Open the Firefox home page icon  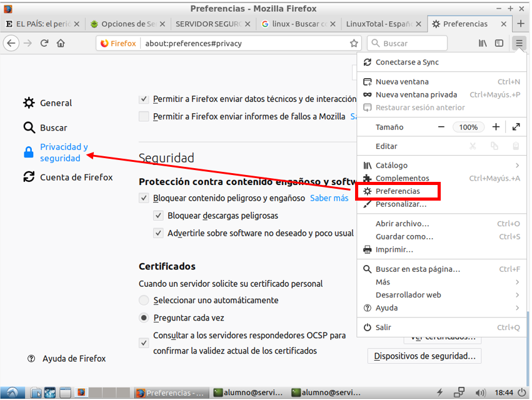[61, 43]
